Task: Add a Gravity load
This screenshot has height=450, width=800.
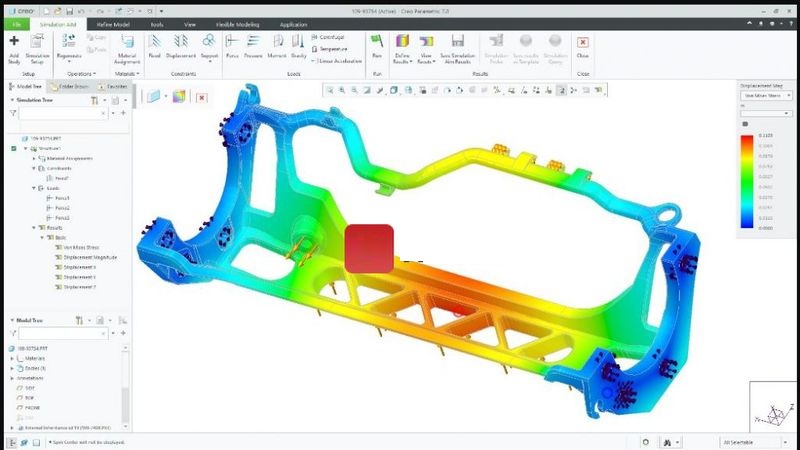Action: pyautogui.click(x=298, y=46)
